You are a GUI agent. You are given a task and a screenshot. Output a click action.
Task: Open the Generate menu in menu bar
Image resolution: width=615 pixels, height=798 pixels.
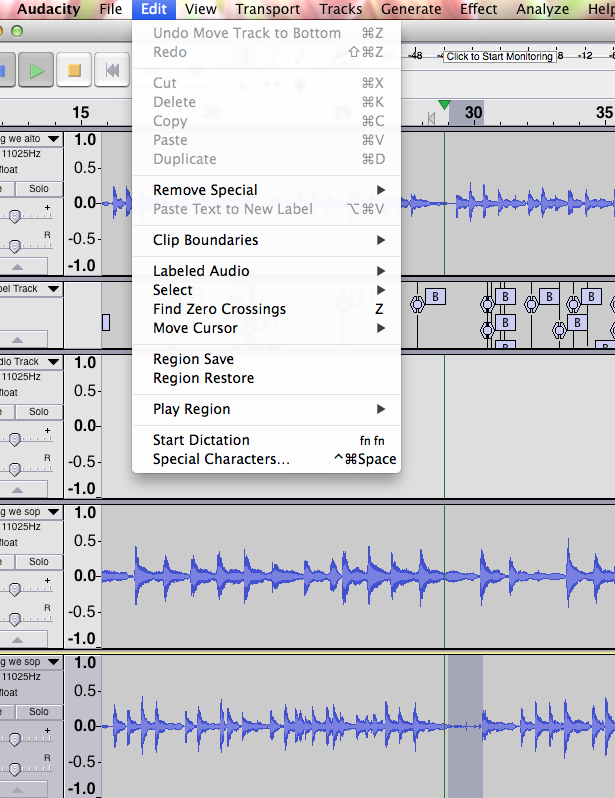410,9
